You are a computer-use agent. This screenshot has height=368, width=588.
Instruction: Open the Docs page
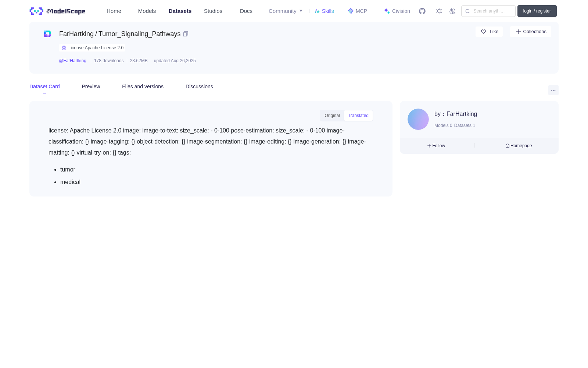[246, 11]
